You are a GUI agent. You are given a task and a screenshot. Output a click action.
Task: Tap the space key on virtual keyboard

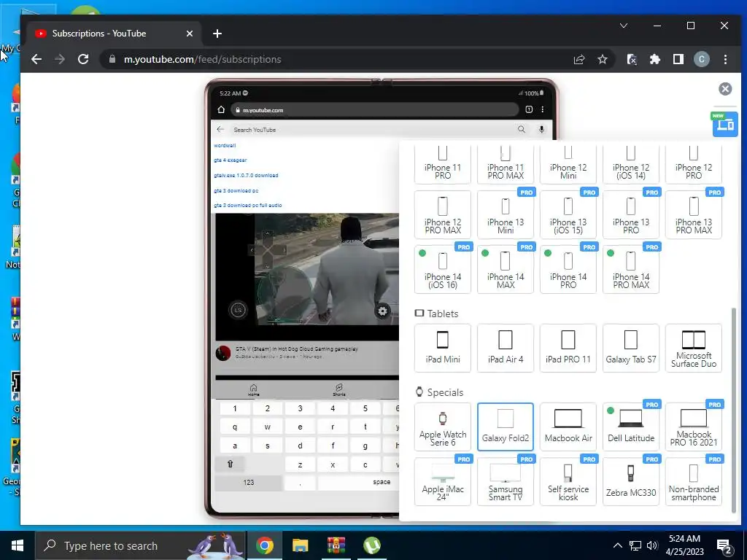tap(358, 483)
